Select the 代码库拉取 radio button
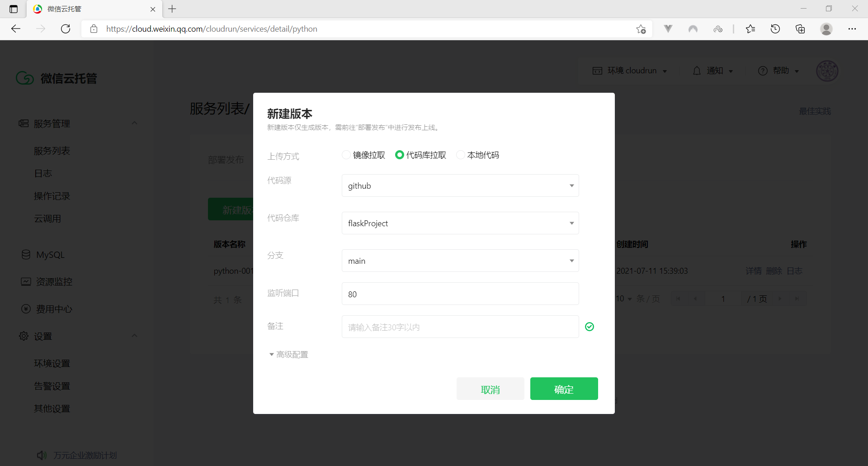The image size is (868, 466). [x=400, y=155]
